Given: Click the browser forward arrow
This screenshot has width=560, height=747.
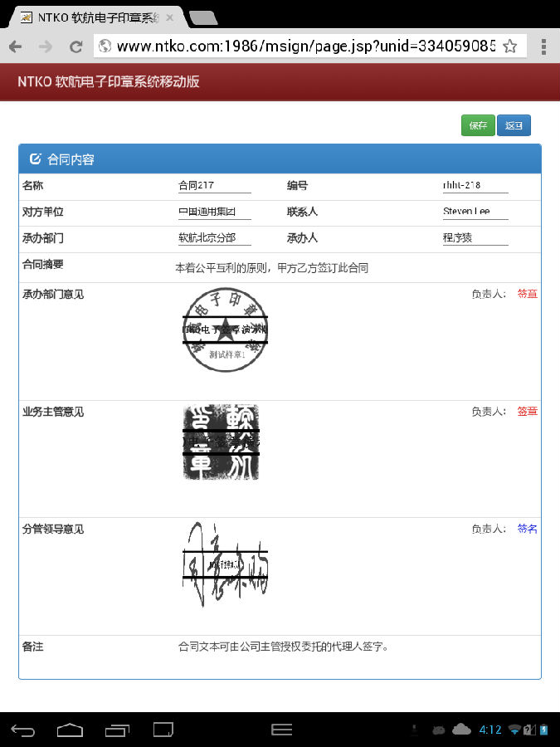Looking at the screenshot, I should pyautogui.click(x=46, y=46).
